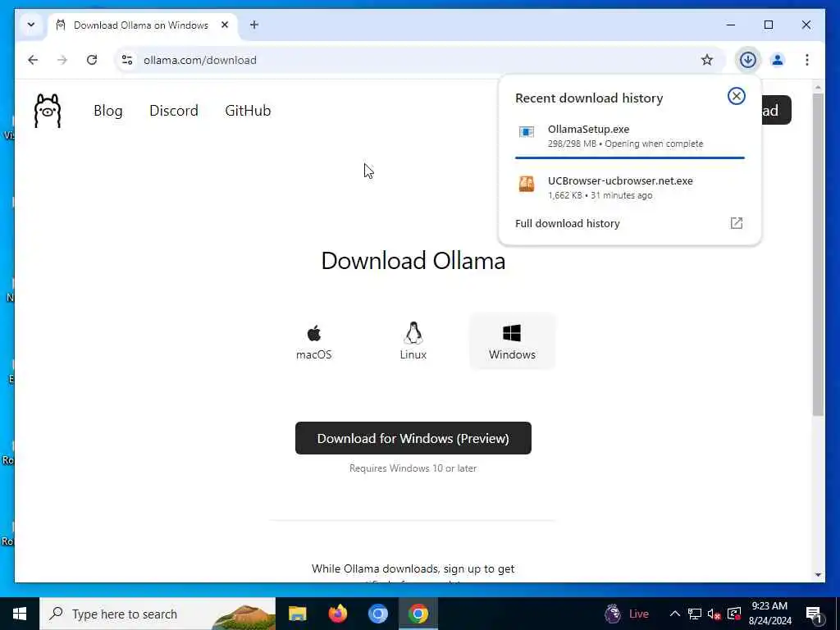Go forward with the forward arrow
840x630 pixels.
click(x=62, y=60)
